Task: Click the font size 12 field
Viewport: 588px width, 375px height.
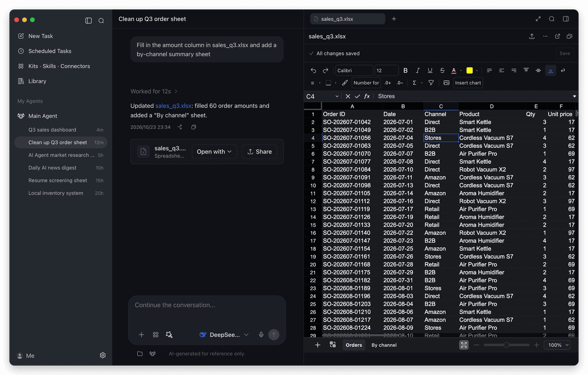Action: click(386, 71)
